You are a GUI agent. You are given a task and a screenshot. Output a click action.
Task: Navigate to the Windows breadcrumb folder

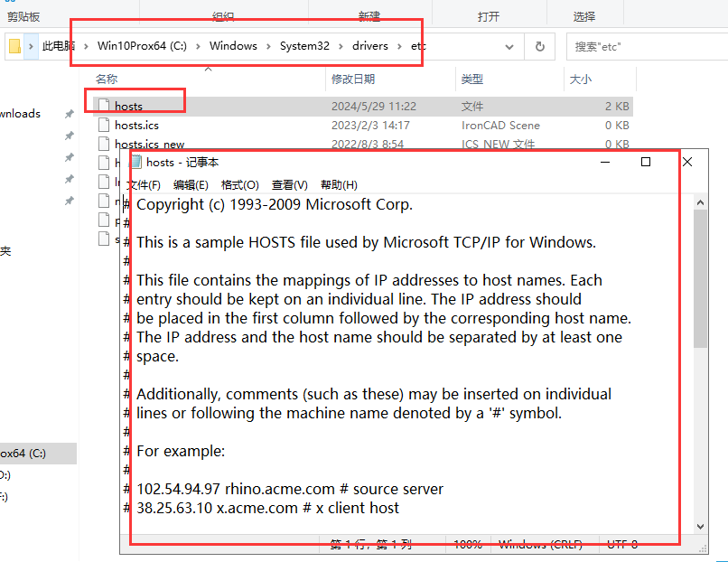click(233, 46)
